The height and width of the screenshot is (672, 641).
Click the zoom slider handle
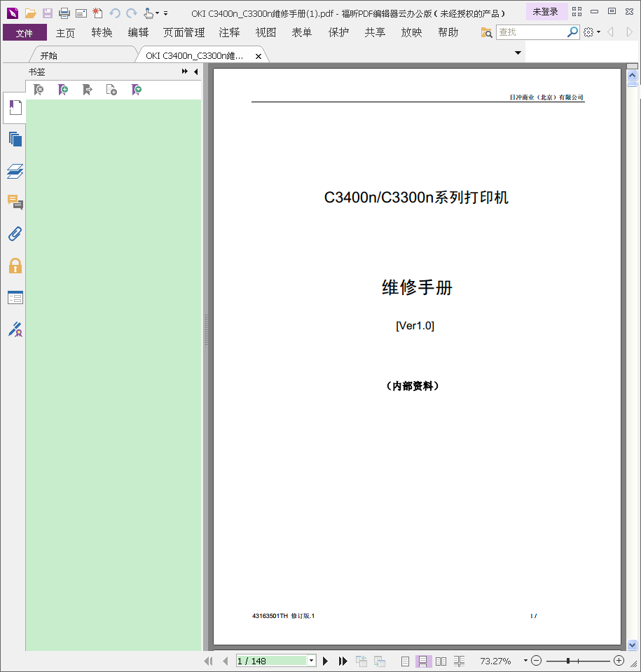tap(568, 661)
